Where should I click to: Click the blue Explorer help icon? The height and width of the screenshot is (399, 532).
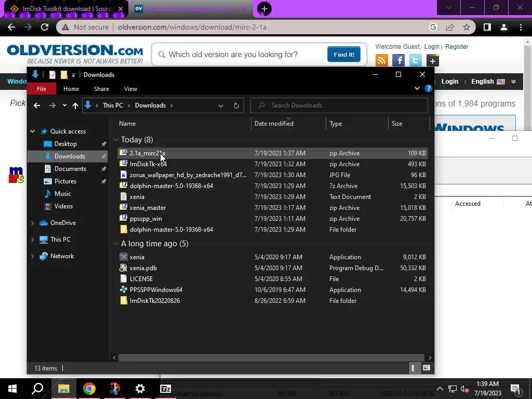(x=428, y=88)
